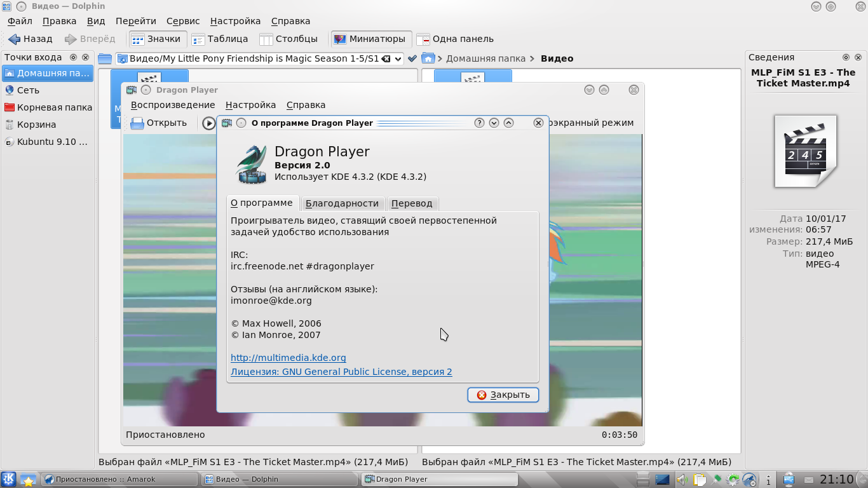Open the Настройка menu in Dolphin
Viewport: 868px width, 488px height.
click(x=235, y=21)
